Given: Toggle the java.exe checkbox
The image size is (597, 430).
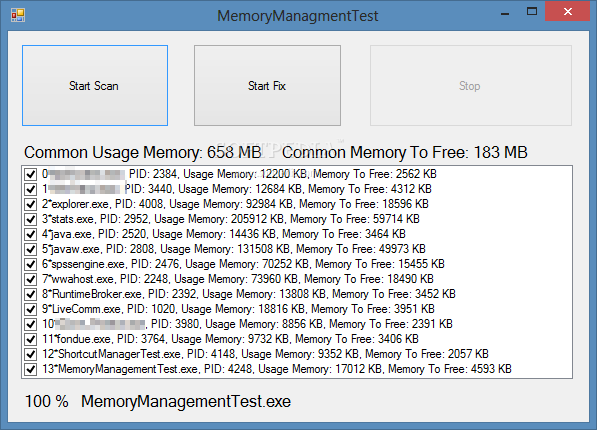Looking at the screenshot, I should 30,234.
